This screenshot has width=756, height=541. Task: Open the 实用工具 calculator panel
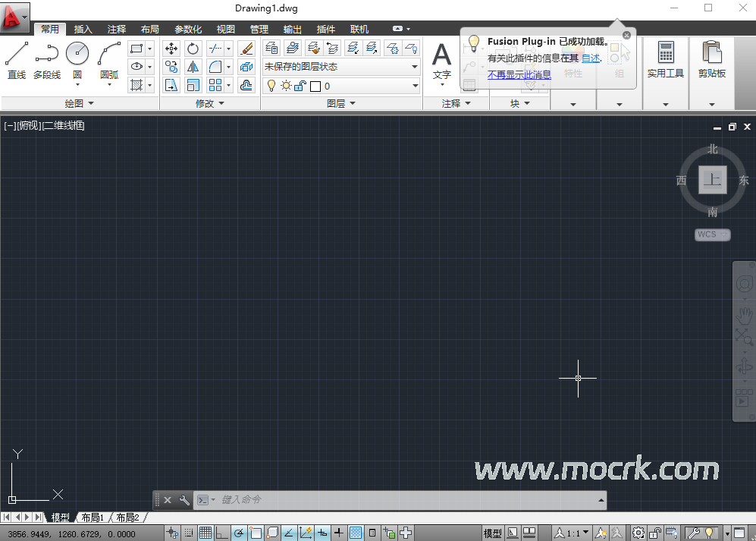[x=665, y=61]
